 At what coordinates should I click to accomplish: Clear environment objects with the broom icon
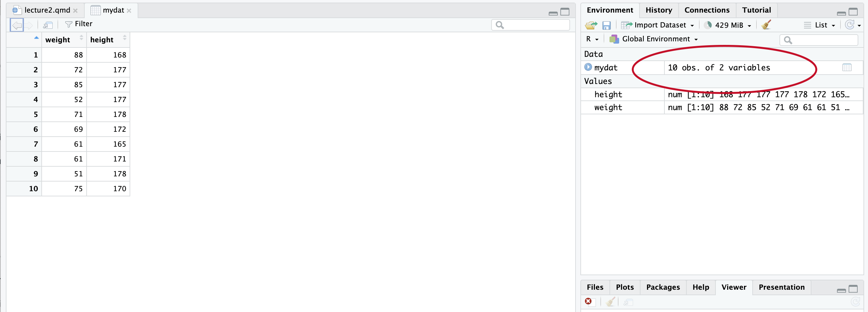pos(766,25)
